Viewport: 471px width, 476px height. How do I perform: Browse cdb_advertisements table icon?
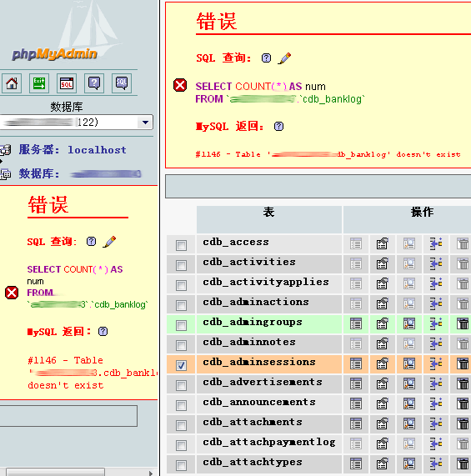click(x=356, y=383)
